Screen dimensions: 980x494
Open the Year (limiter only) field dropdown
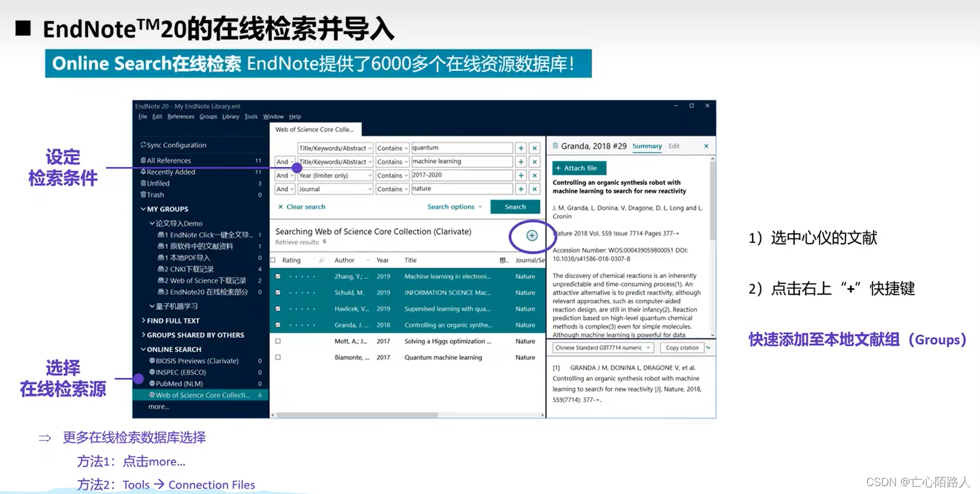(x=335, y=175)
